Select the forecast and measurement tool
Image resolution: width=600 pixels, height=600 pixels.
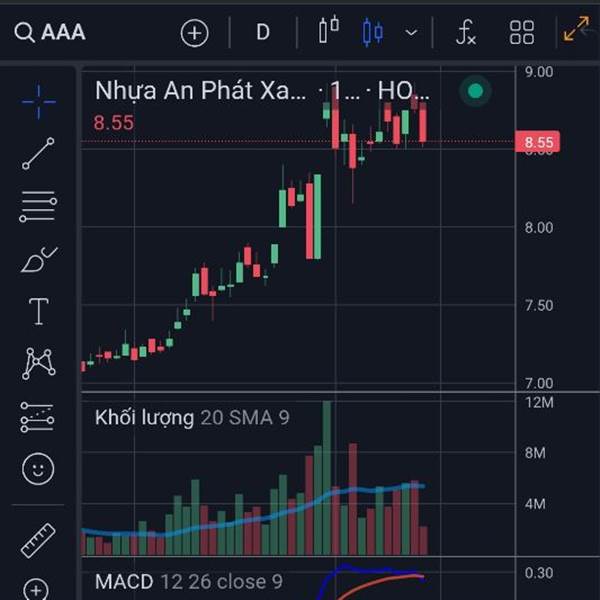(38, 417)
